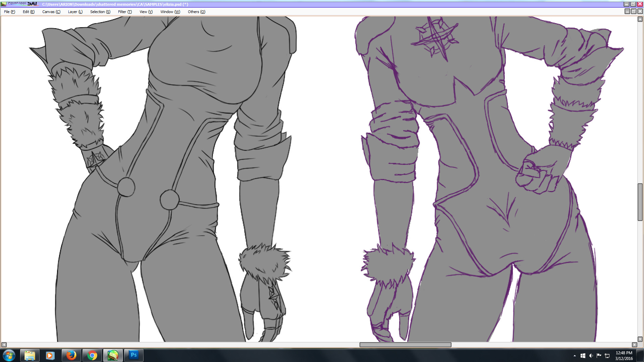The height and width of the screenshot is (362, 644).
Task: Click the horizontal scrollbar thumb
Action: coord(405,345)
